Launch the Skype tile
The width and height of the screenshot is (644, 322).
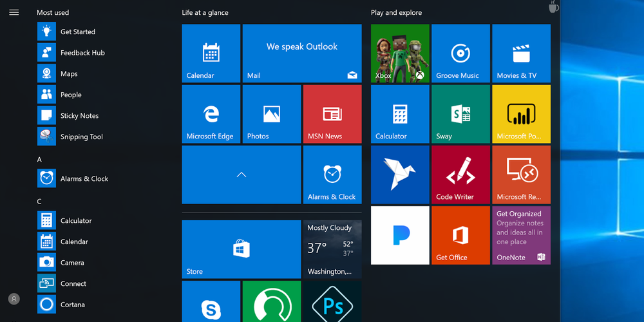coord(211,301)
